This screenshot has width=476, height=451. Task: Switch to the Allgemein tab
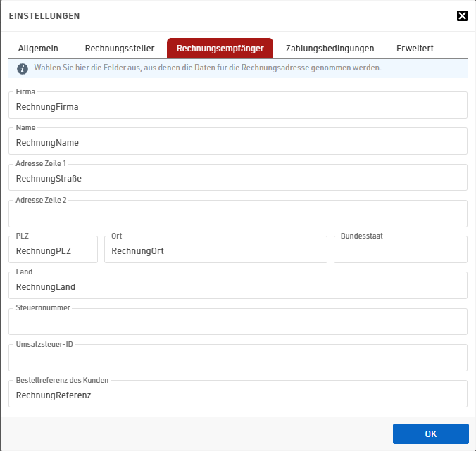tap(38, 49)
